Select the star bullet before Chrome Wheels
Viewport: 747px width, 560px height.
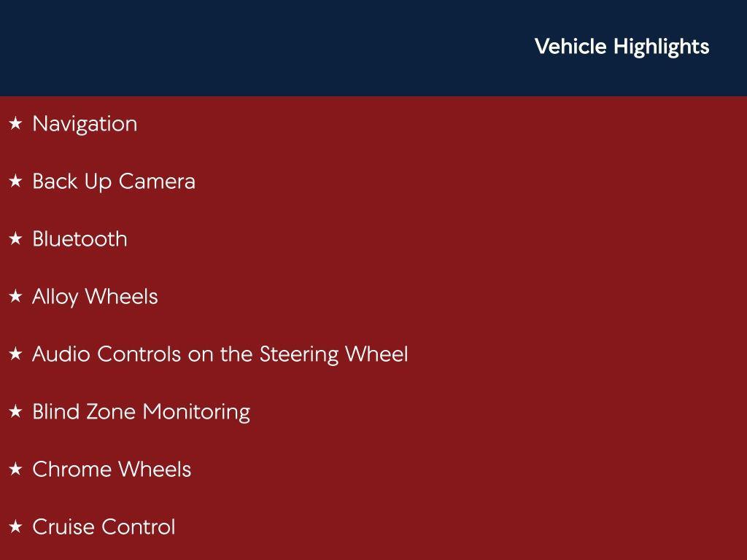coord(15,470)
